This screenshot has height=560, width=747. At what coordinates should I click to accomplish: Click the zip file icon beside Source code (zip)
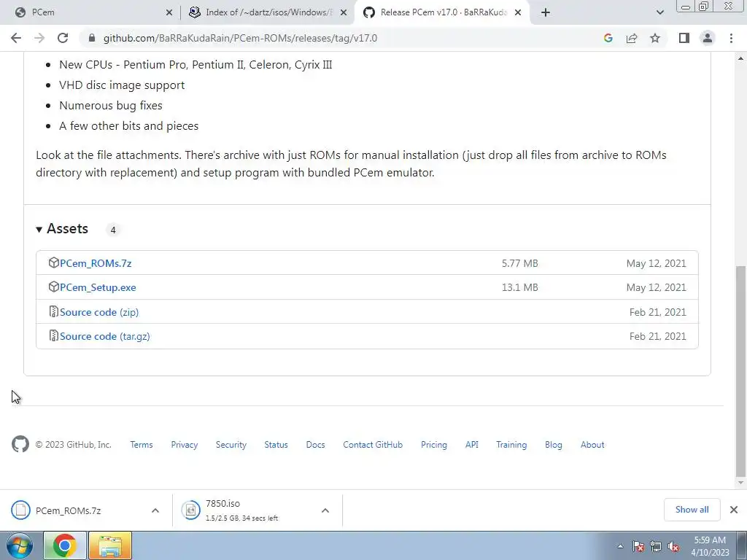pyautogui.click(x=53, y=311)
